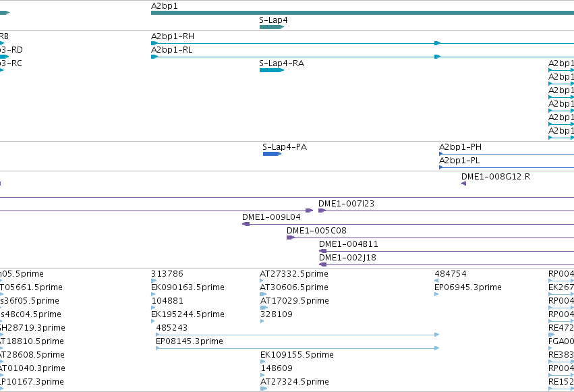The height and width of the screenshot is (392, 574).
Task: Click the AT17029.5prime EST label
Action: 294,301
